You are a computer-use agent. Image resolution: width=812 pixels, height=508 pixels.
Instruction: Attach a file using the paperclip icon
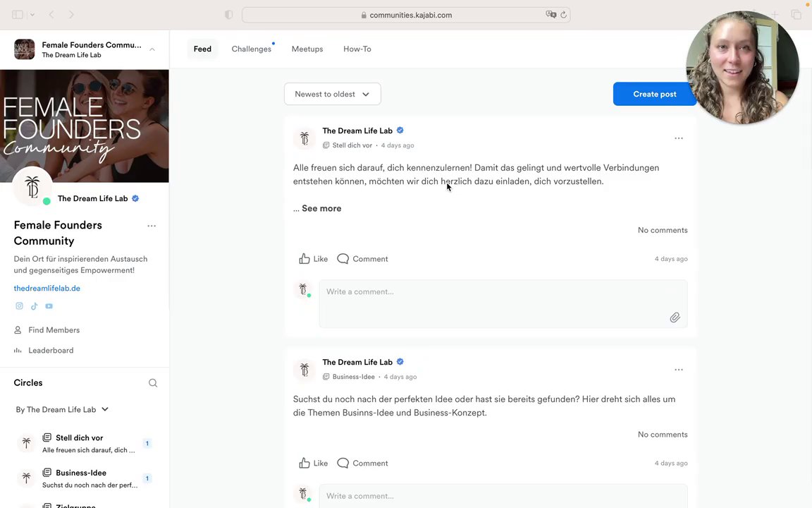point(675,318)
